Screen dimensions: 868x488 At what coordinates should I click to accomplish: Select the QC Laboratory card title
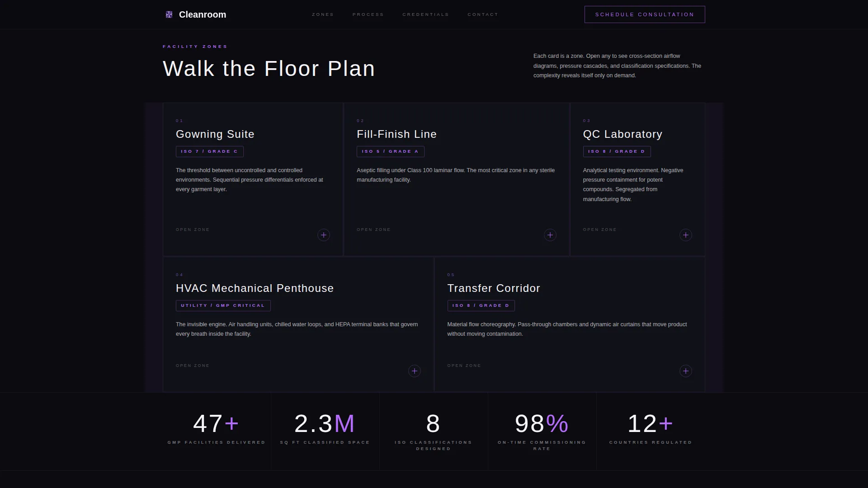(x=623, y=134)
